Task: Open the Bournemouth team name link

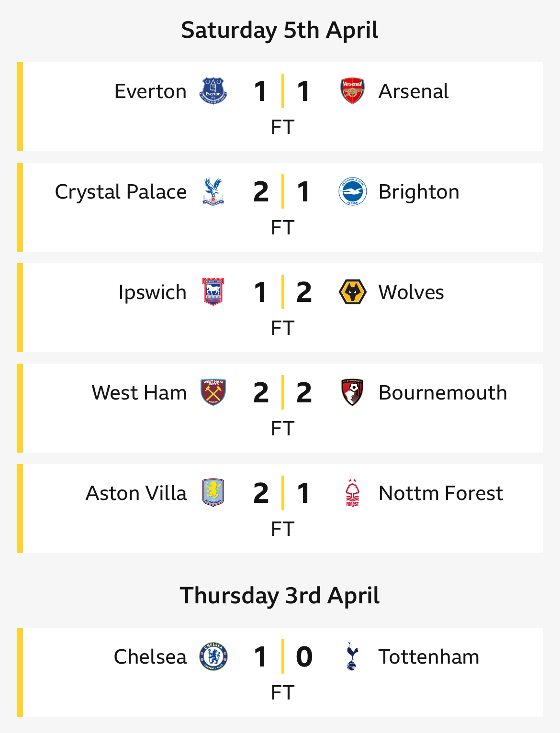Action: pyautogui.click(x=443, y=392)
